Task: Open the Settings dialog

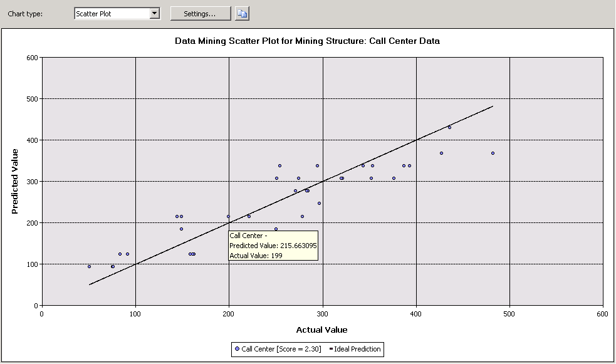Action: click(201, 13)
